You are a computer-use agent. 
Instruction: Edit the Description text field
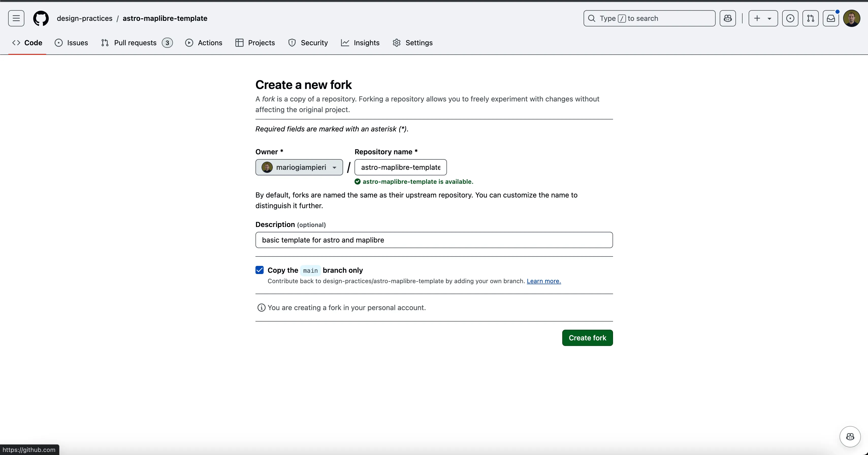434,240
